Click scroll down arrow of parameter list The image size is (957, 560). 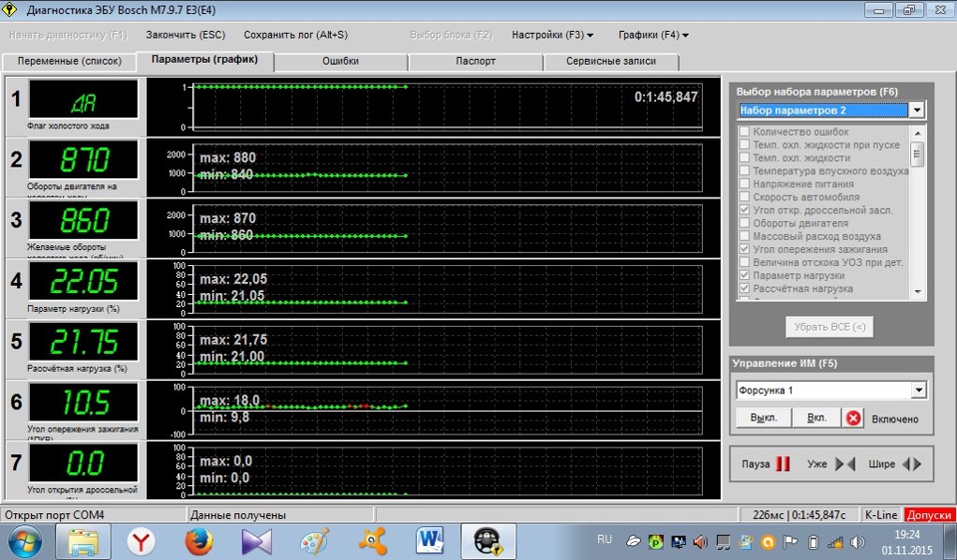click(918, 292)
